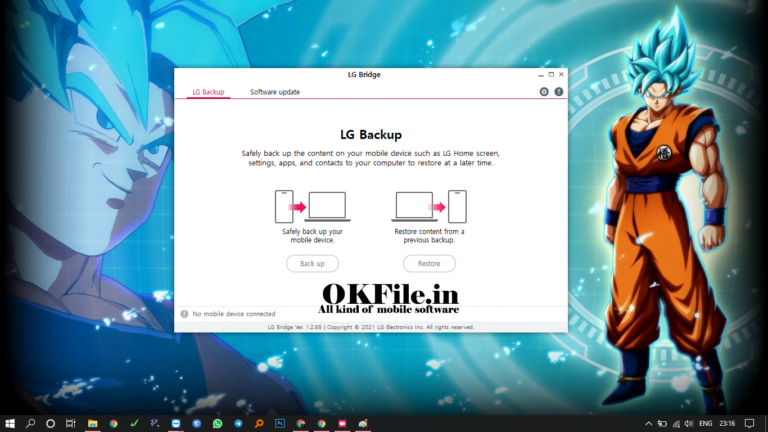The image size is (768, 432).
Task: Open Telegram from the taskbar
Action: click(239, 424)
